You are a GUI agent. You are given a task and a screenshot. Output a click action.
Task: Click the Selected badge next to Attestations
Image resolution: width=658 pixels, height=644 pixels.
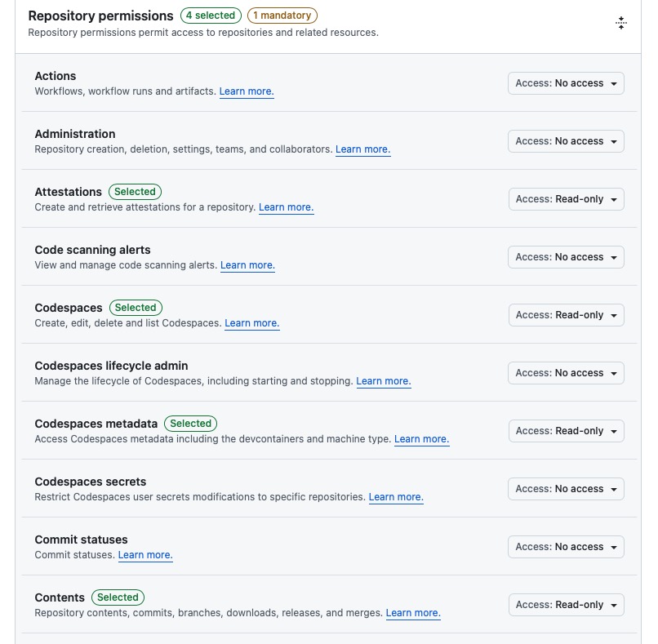click(136, 192)
